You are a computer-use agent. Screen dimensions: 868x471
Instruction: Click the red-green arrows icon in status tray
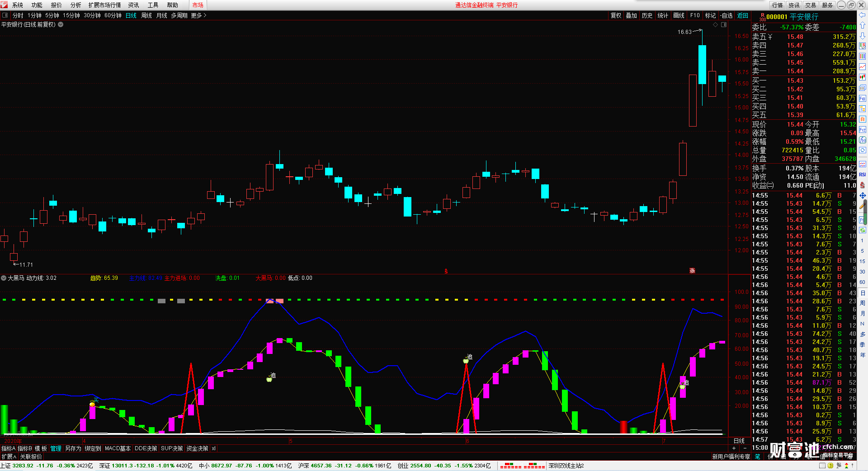coord(846,466)
